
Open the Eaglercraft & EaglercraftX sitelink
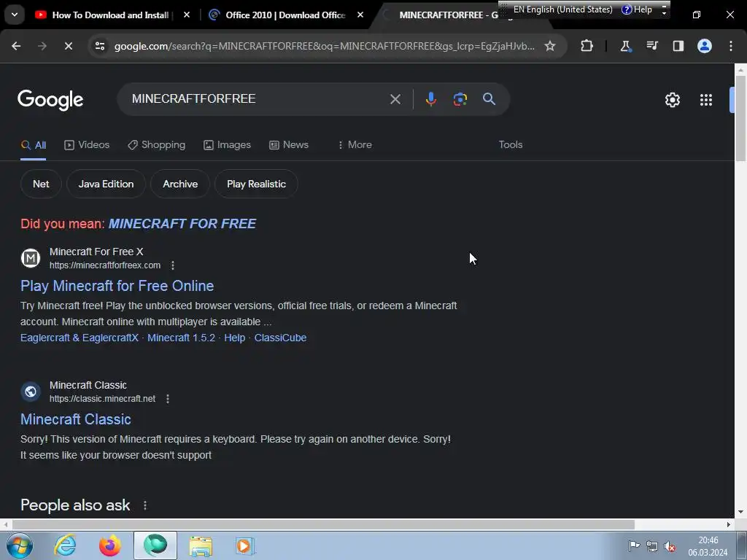[x=80, y=338]
